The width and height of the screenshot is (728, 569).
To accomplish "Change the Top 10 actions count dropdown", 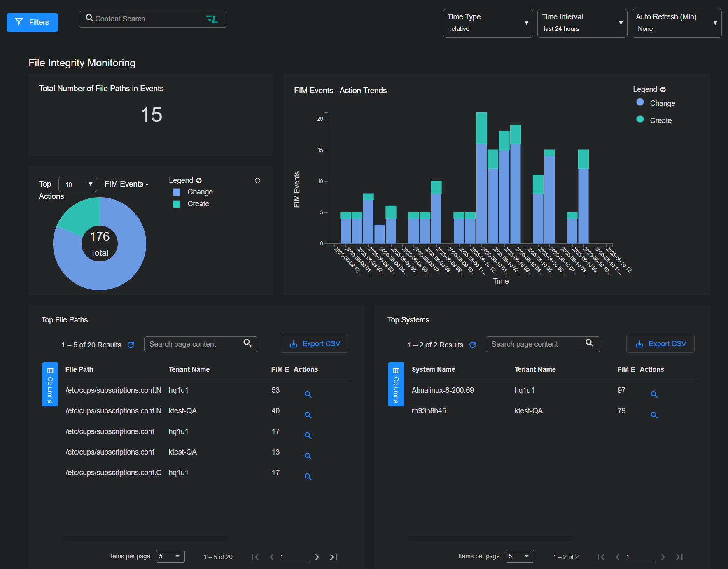I will click(x=78, y=184).
